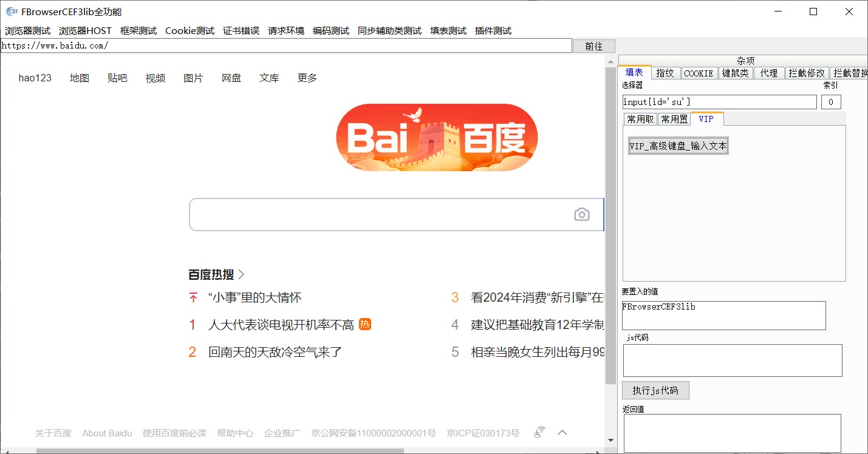Click the camera image search icon
Screen dimensions: 868x454
coord(581,214)
